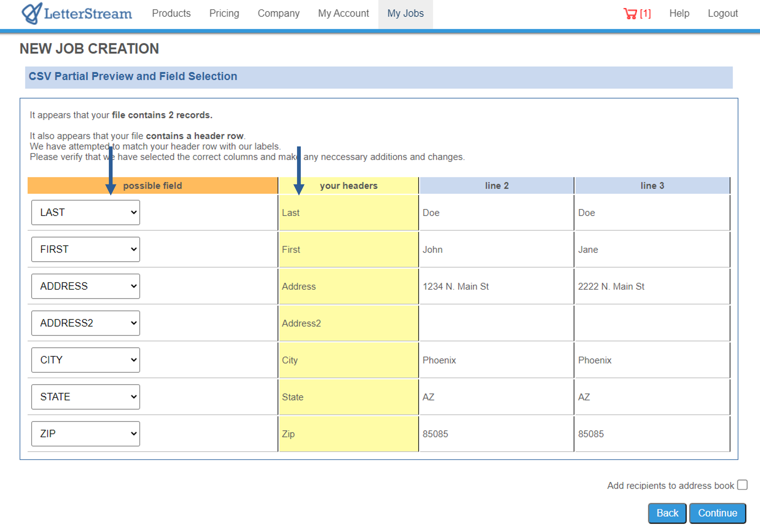Click the 'your headers' column header
Image resolution: width=760 pixels, height=532 pixels.
(349, 186)
